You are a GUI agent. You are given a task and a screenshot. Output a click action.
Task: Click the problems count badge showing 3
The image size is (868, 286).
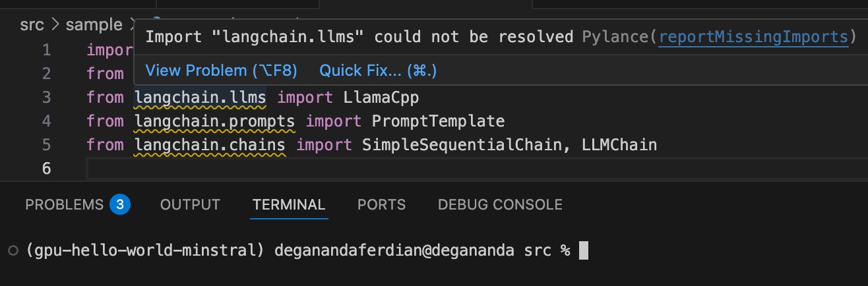(120, 204)
